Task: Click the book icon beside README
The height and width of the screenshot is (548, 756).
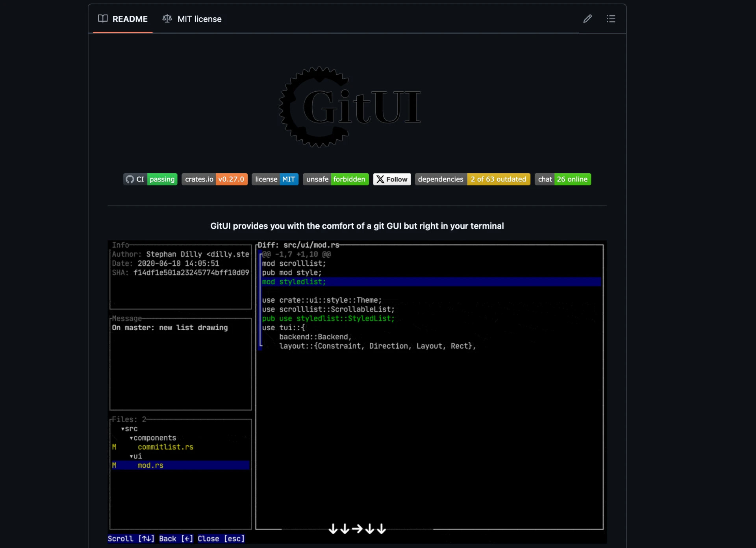Action: tap(103, 19)
